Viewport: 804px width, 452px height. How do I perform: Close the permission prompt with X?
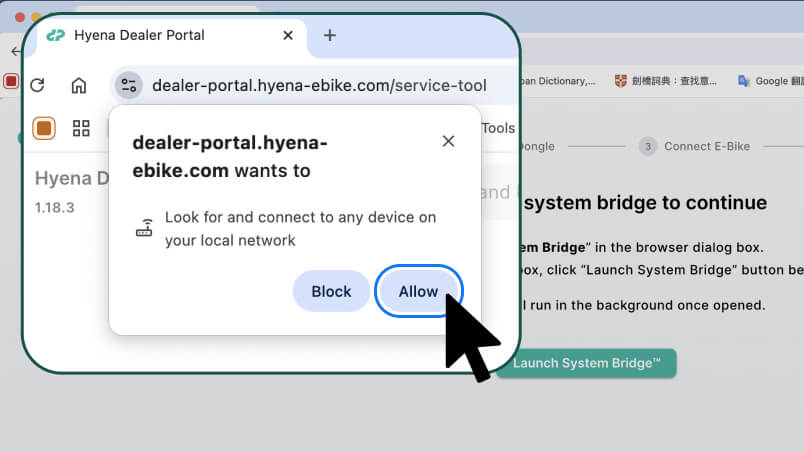(448, 141)
